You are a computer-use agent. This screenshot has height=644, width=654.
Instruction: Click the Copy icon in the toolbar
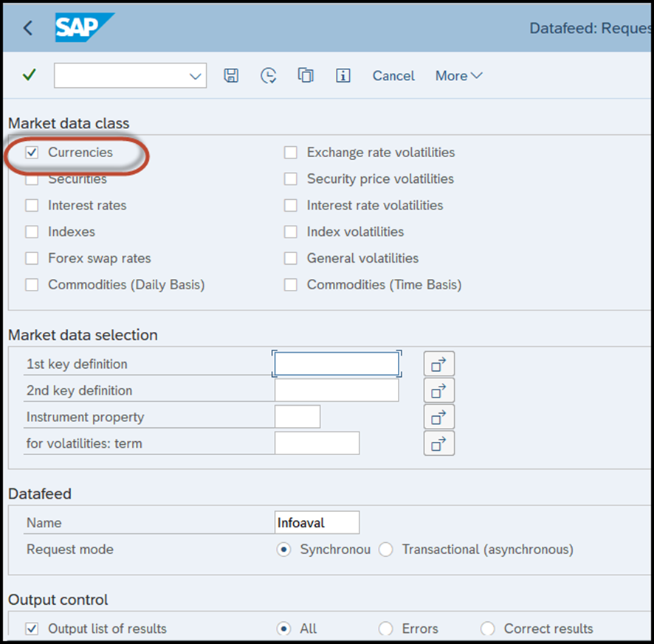click(x=306, y=75)
